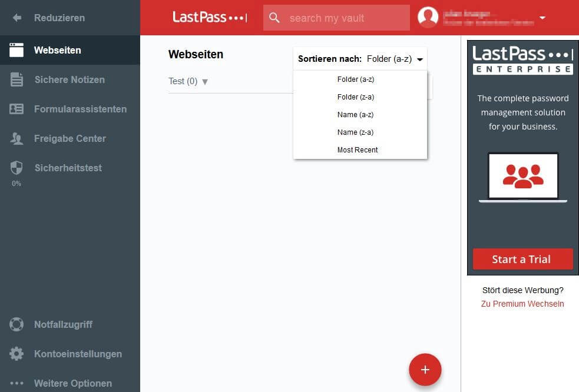Click the LastPass logo in header
579x392 pixels.
pos(210,17)
